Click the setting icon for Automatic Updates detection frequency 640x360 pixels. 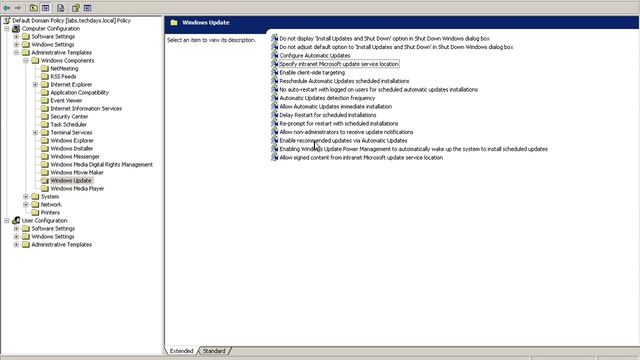pyautogui.click(x=274, y=98)
